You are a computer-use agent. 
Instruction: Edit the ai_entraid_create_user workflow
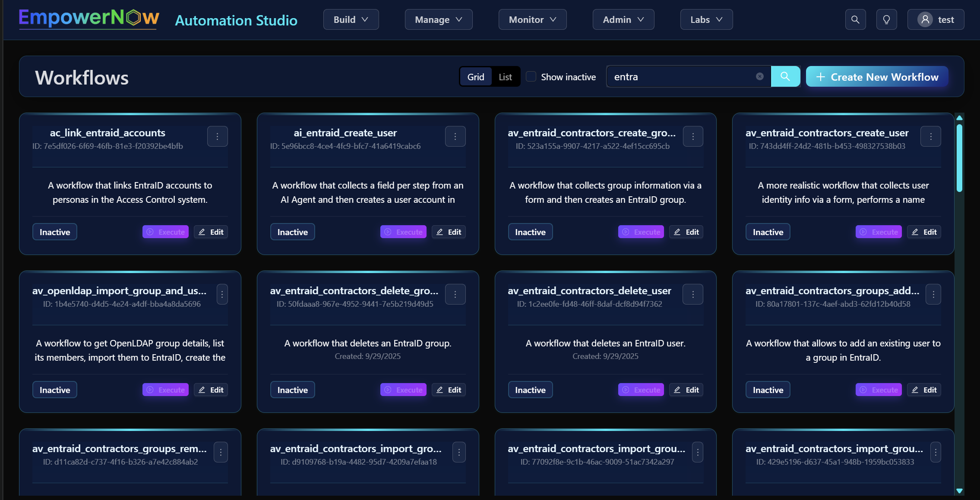coord(449,232)
